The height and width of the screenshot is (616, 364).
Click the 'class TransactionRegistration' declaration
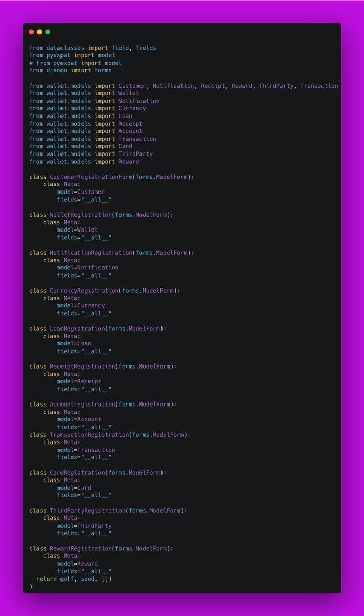[110, 435]
